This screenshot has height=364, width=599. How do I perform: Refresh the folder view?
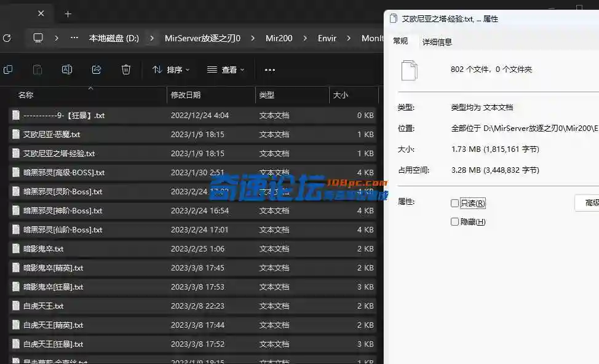[7, 38]
